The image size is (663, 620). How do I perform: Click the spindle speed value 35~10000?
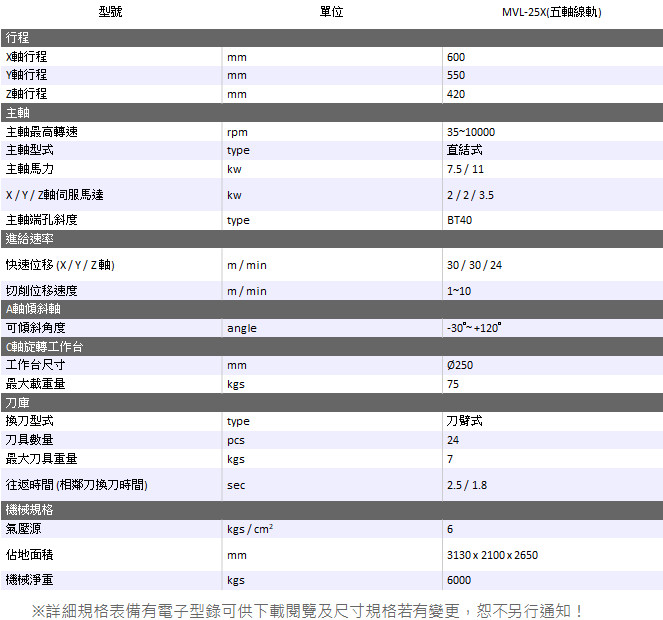point(471,132)
